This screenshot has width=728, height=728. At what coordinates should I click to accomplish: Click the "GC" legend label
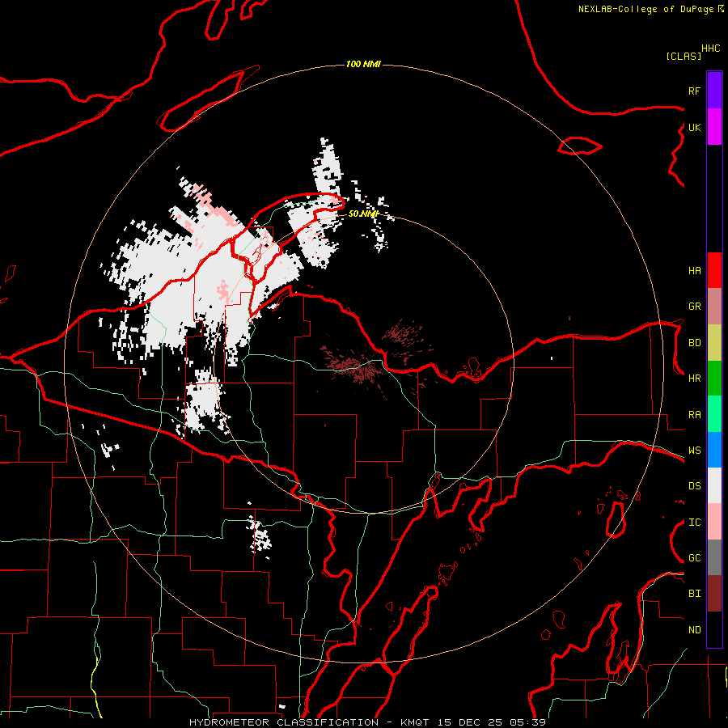[x=694, y=558]
